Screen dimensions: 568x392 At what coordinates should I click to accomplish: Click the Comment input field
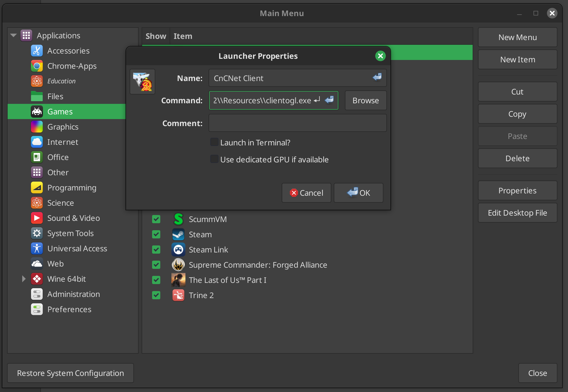point(297,123)
